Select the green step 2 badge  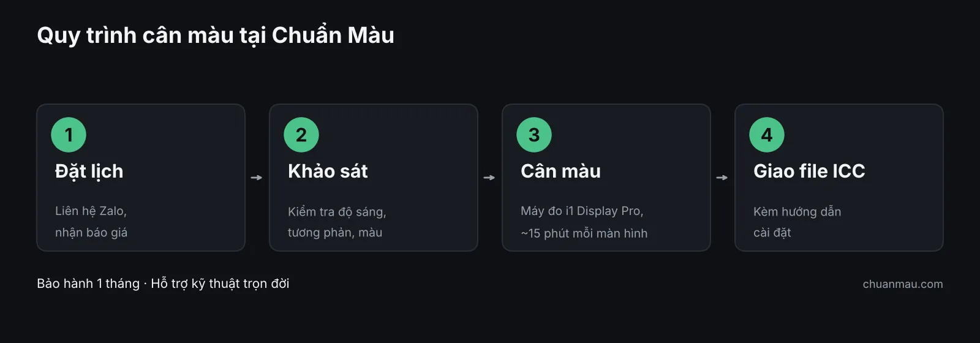[x=301, y=135]
